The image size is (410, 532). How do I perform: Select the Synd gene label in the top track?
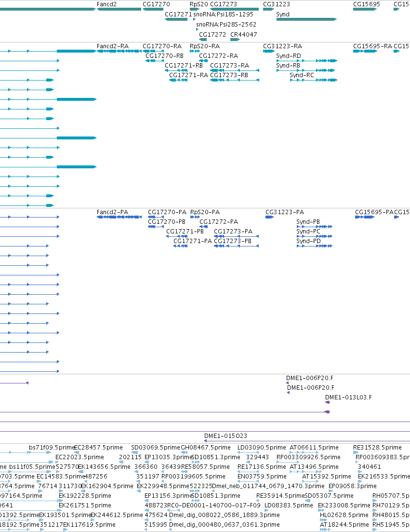283,14
